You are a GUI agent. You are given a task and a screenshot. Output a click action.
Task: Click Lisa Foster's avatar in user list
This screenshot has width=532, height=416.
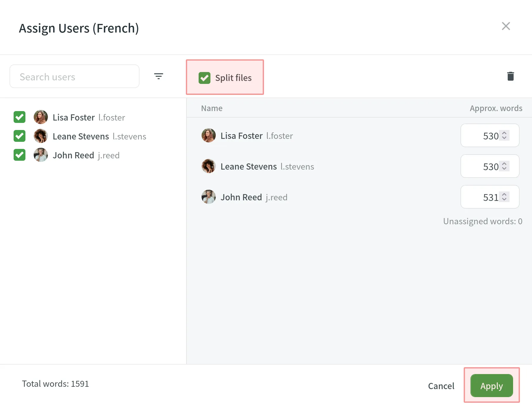click(41, 117)
